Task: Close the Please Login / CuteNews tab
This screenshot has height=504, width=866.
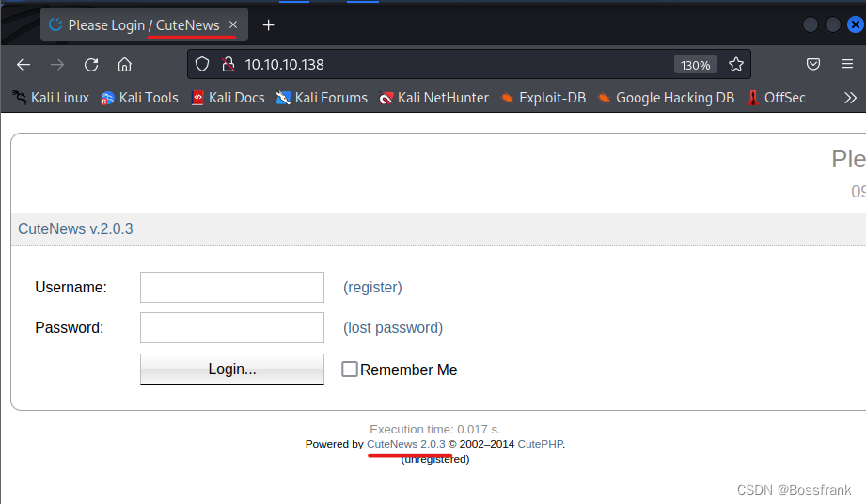Action: (x=233, y=24)
